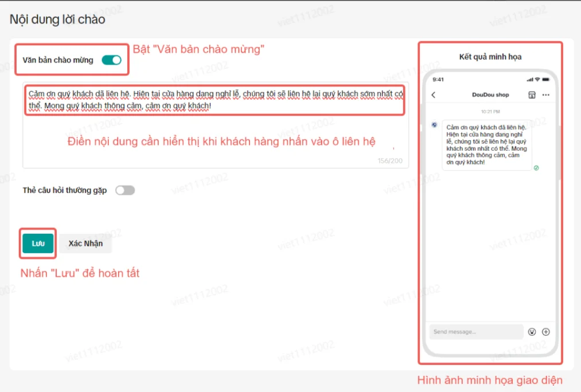Open the three-dots menu in phone preview
The height and width of the screenshot is (392, 581).
[x=546, y=95]
